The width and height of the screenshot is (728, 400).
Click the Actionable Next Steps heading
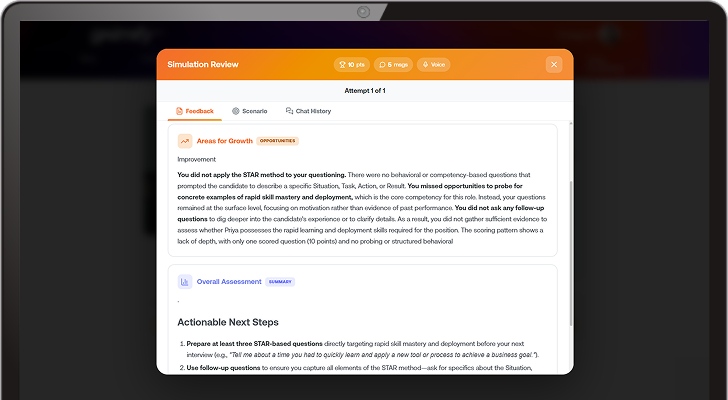[228, 322]
